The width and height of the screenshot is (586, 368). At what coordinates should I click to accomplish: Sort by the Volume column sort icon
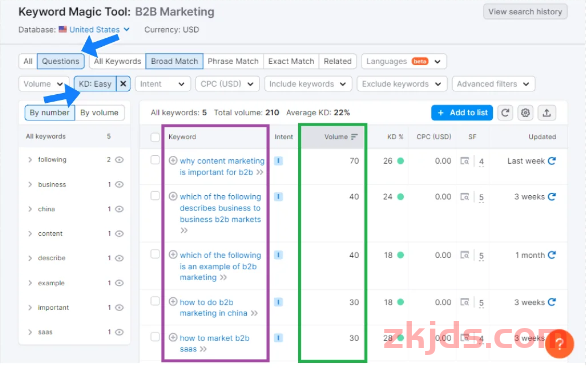pyautogui.click(x=354, y=137)
